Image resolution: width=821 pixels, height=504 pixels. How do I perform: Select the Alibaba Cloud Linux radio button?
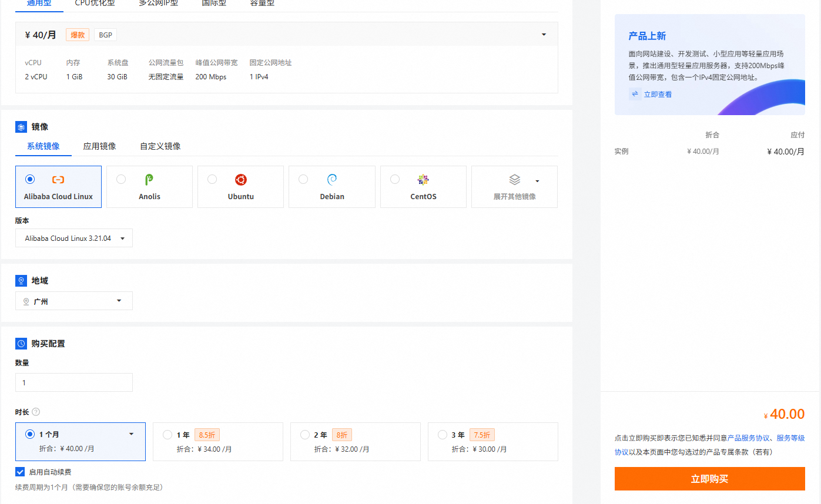(30, 179)
